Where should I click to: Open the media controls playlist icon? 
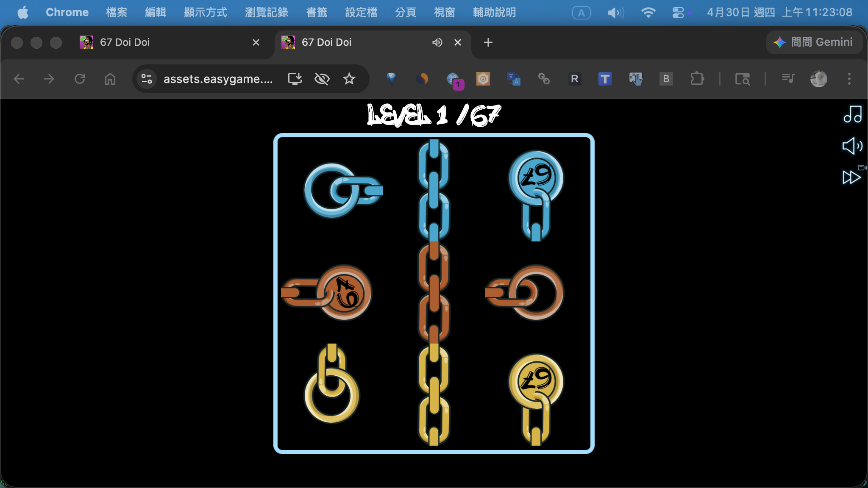788,79
